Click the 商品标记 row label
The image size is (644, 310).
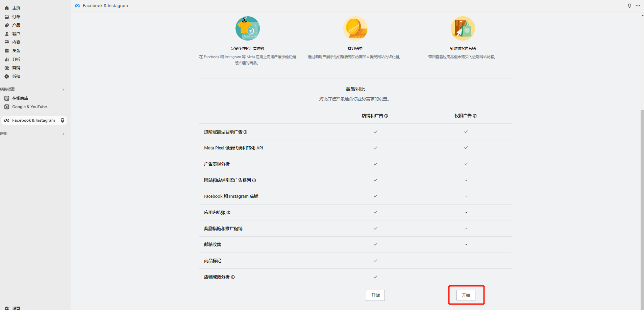(213, 261)
